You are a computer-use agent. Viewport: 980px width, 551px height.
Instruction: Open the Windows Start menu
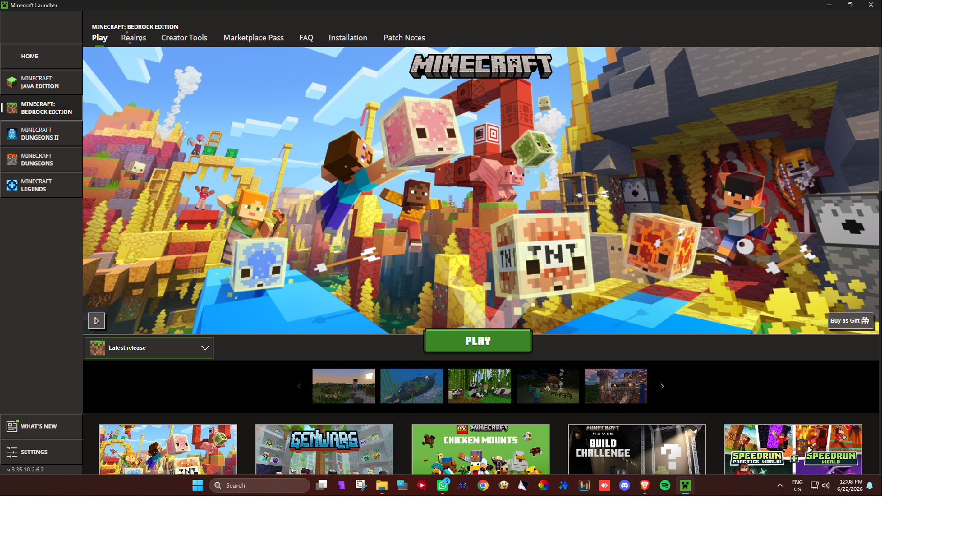pyautogui.click(x=198, y=486)
